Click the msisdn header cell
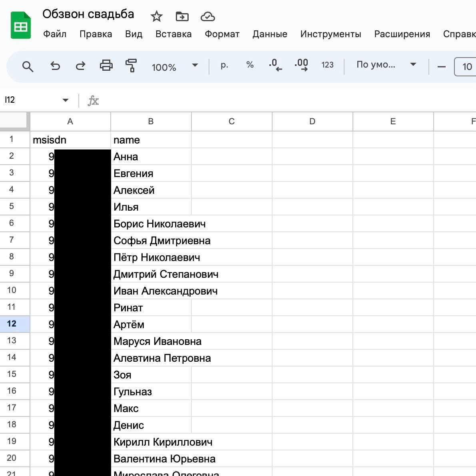476x476 pixels. 70,139
